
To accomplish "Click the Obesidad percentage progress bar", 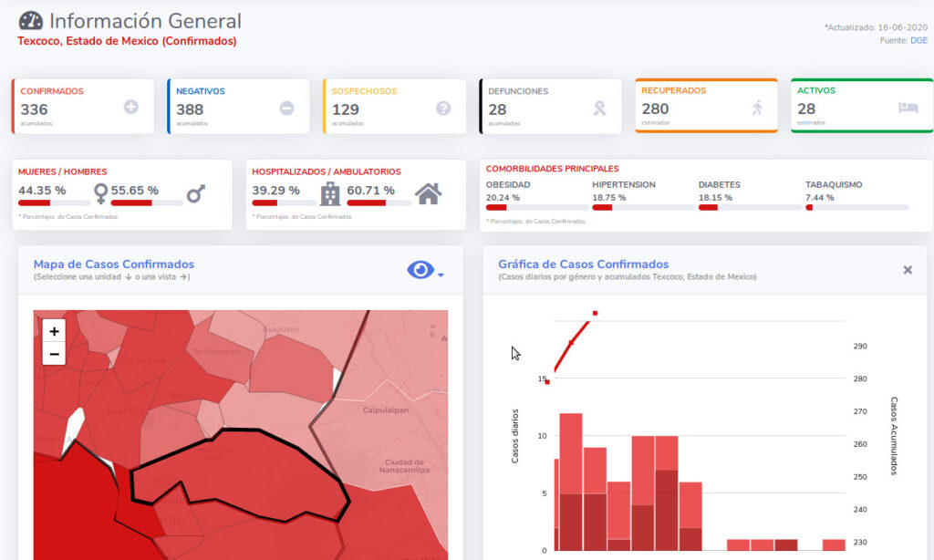I will click(x=538, y=208).
